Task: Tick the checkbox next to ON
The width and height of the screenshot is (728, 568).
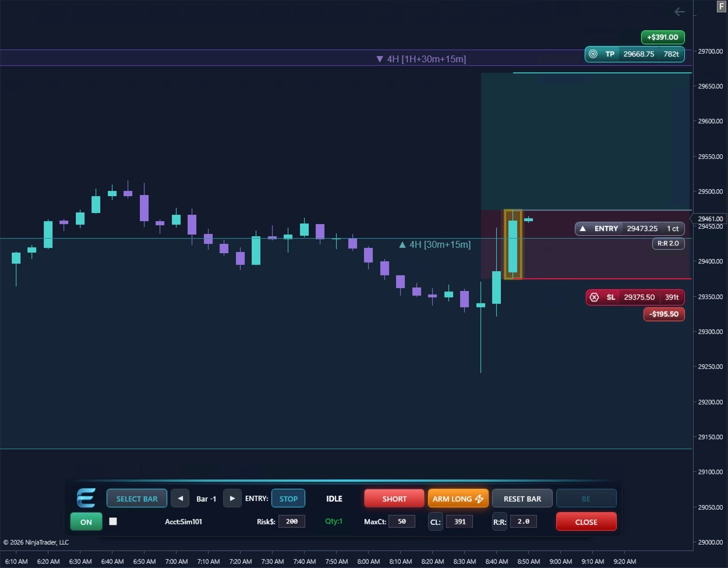Action: click(x=113, y=521)
